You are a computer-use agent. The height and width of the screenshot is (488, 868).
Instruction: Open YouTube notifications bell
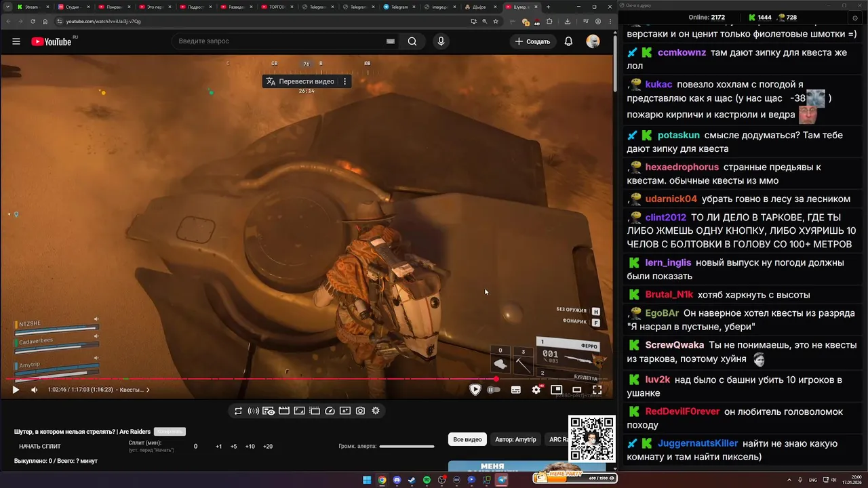[568, 41]
